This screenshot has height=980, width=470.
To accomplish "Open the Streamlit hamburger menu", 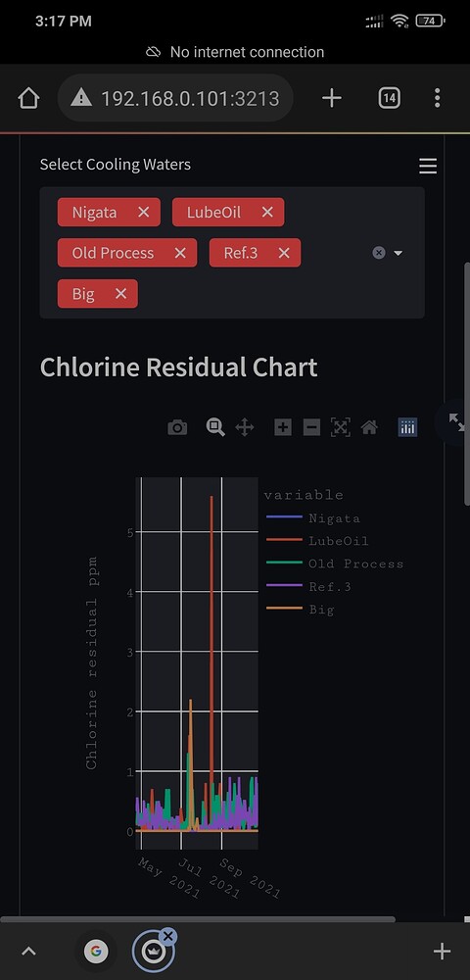I will coord(428,166).
